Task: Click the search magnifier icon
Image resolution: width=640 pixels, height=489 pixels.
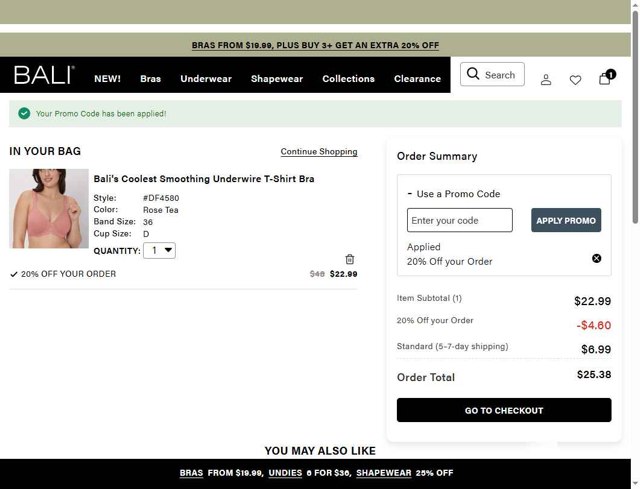Action: (x=473, y=74)
